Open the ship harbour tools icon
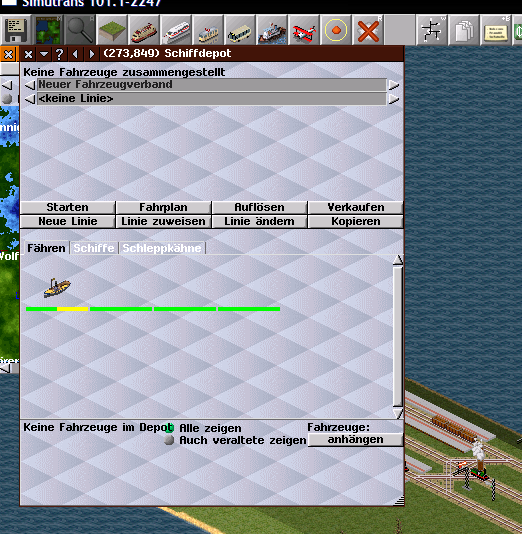522x534 pixels. click(272, 30)
